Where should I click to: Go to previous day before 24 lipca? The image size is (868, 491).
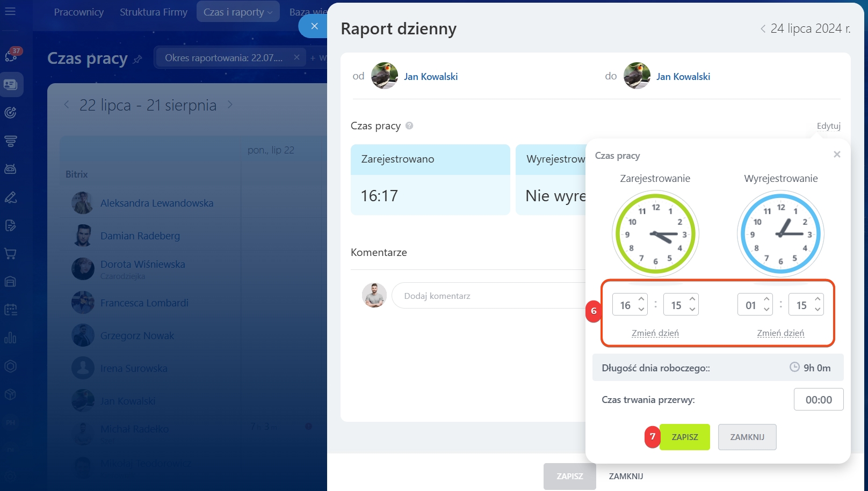tap(763, 29)
